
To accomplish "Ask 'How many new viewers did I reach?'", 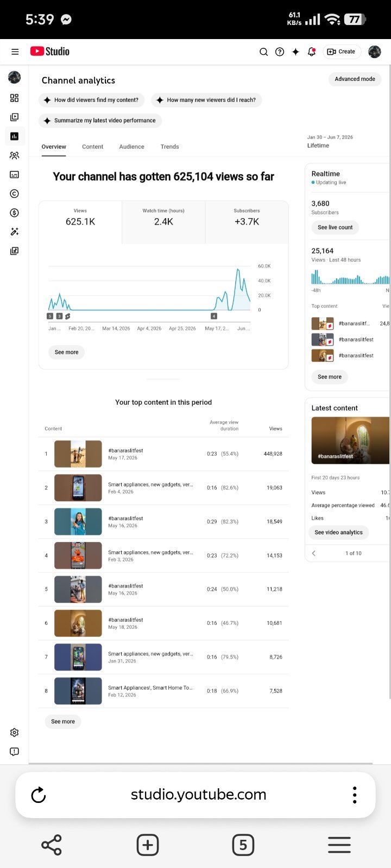I will click(x=206, y=100).
